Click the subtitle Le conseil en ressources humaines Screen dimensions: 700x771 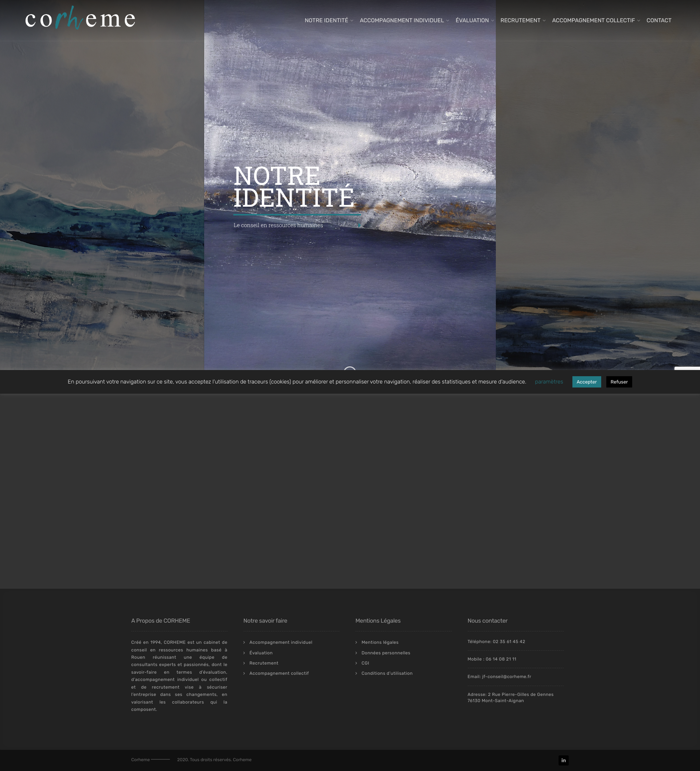coord(278,225)
